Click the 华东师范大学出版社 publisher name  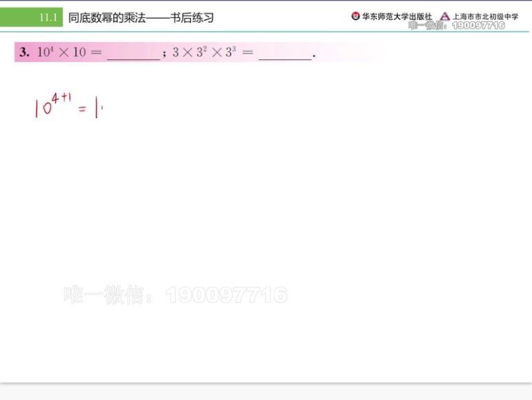(397, 17)
